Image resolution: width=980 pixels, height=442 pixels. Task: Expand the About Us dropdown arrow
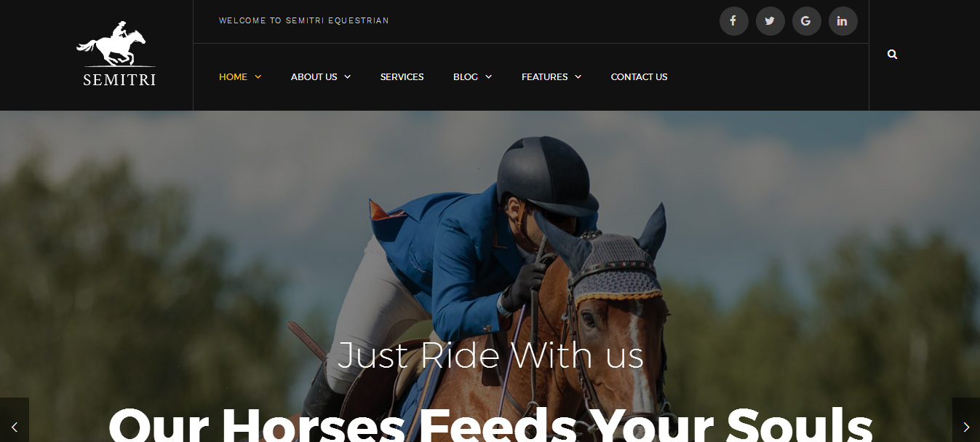point(347,76)
